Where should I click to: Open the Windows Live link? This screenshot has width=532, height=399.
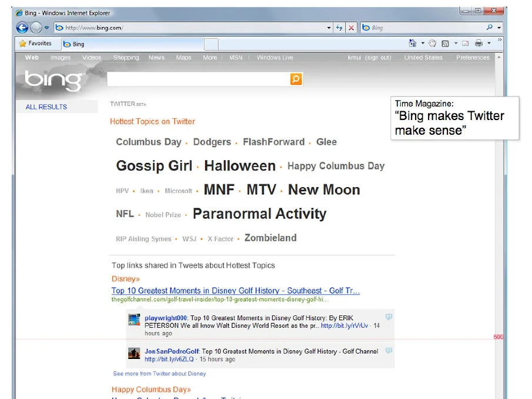(275, 58)
